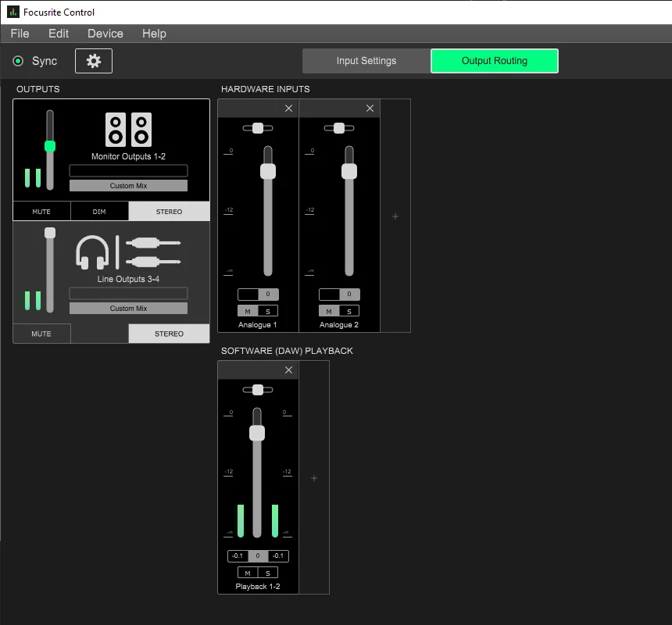Remove the Playback 1-2 channel with X
672x625 pixels.
pyautogui.click(x=289, y=370)
